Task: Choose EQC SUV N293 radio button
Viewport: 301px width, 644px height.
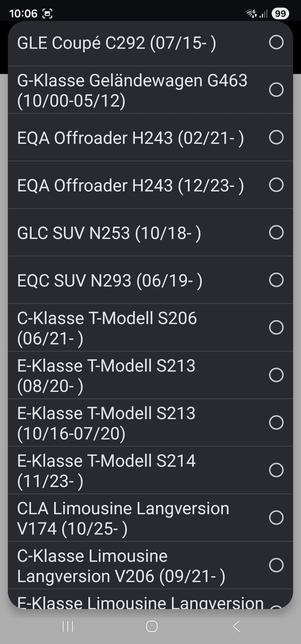Action: [x=276, y=280]
